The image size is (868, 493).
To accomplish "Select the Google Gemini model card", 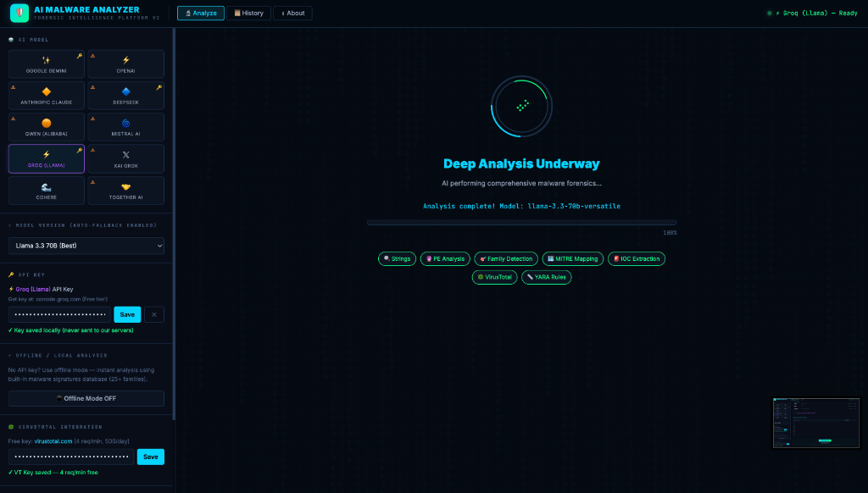I will point(47,64).
